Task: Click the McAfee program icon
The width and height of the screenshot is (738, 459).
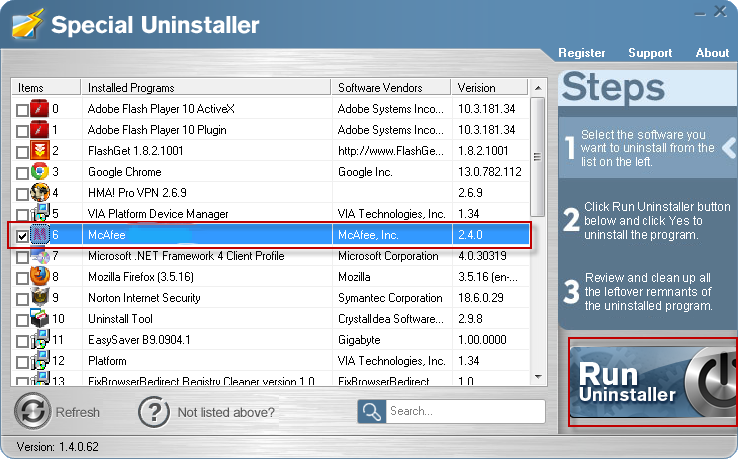Action: coord(40,234)
